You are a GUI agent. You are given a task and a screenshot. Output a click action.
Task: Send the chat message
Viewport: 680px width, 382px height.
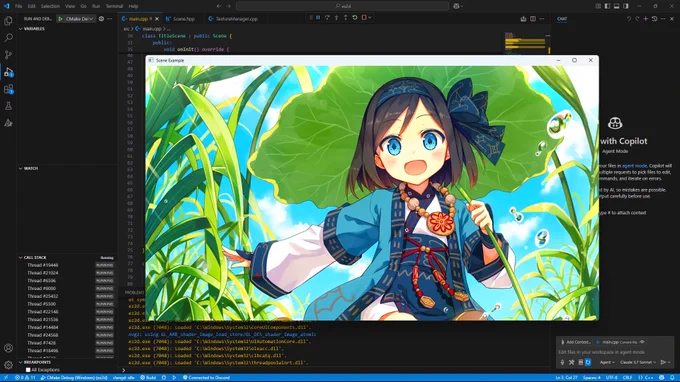point(663,362)
